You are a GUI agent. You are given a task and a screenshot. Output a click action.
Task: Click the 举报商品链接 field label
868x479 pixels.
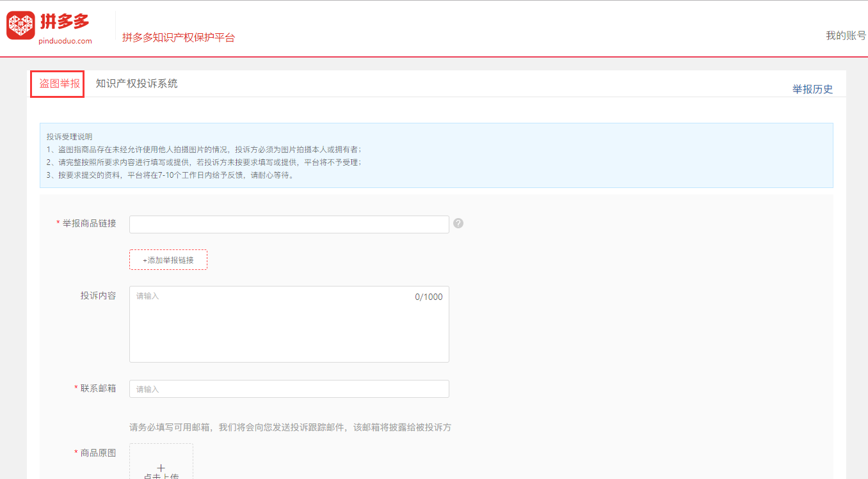pyautogui.click(x=90, y=223)
